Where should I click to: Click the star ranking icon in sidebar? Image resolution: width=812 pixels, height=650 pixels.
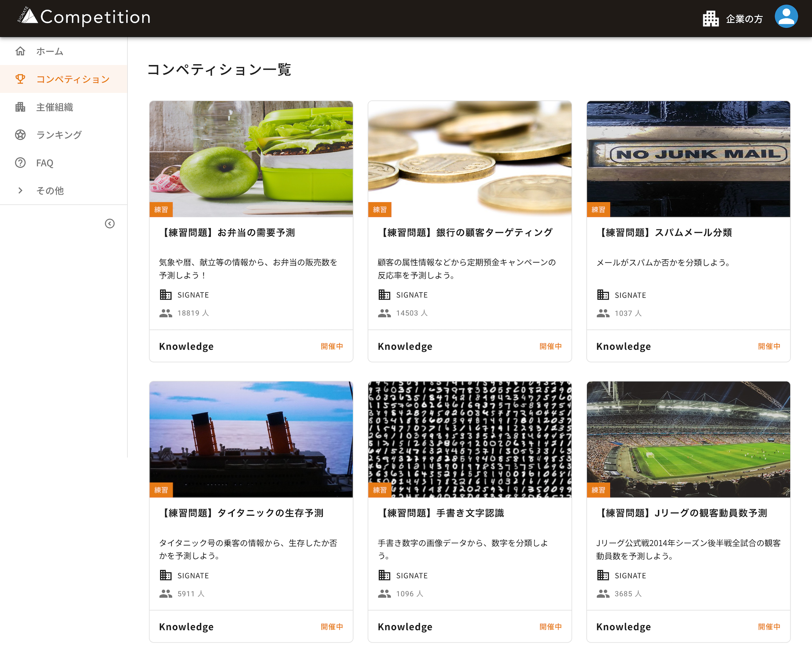[20, 135]
